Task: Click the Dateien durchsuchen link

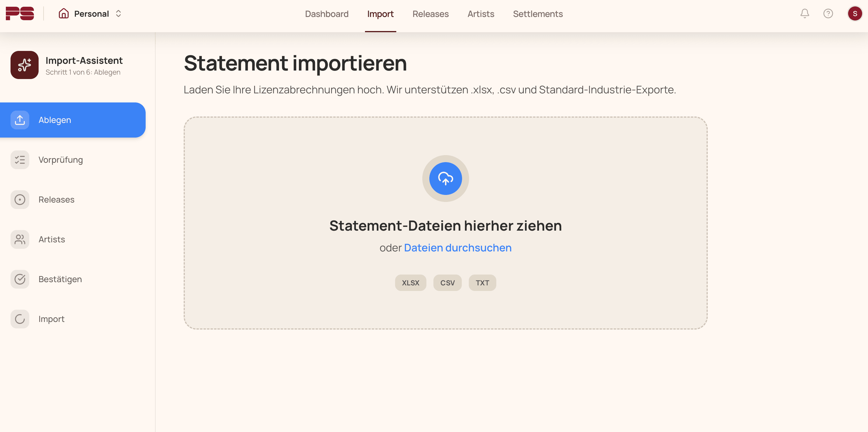Action: 458,248
